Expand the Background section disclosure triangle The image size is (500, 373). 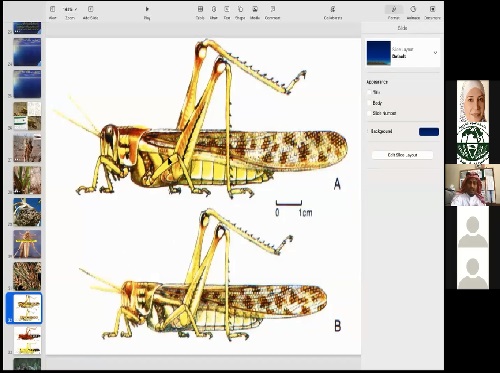tap(368, 131)
